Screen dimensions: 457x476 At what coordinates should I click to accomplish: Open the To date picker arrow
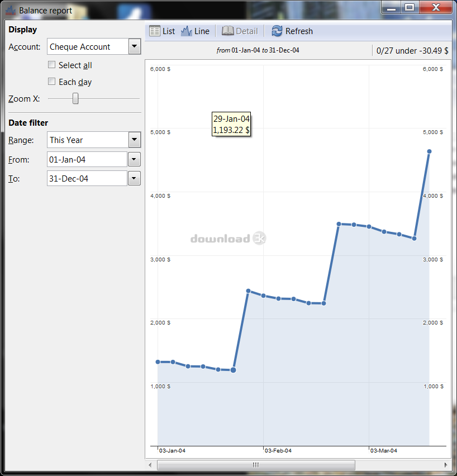click(x=134, y=179)
